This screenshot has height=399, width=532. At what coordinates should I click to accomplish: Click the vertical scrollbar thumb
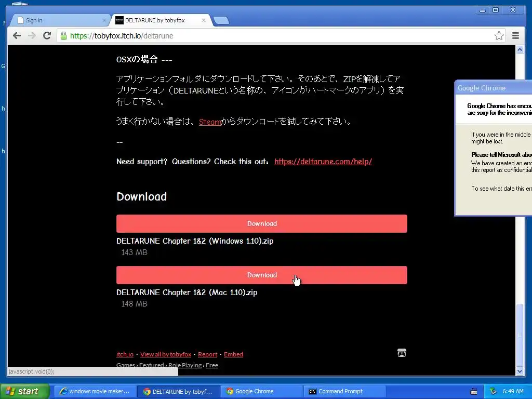[x=520, y=334]
